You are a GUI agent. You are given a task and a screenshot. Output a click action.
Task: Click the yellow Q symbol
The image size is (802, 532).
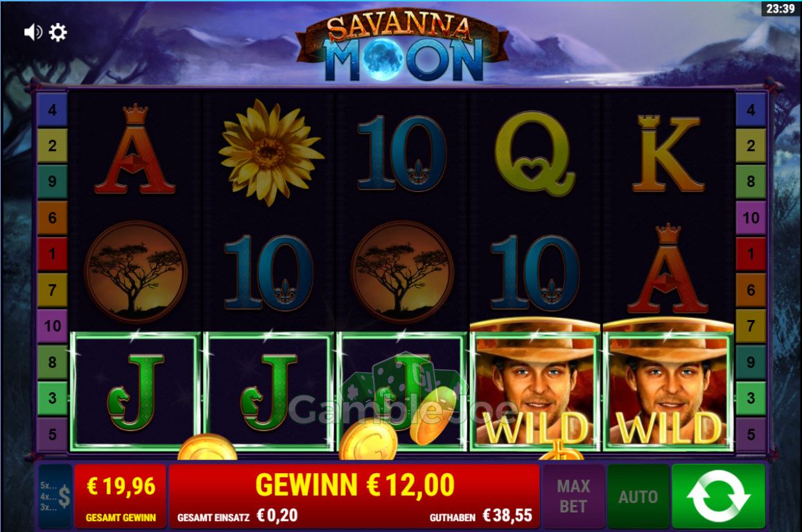click(534, 153)
